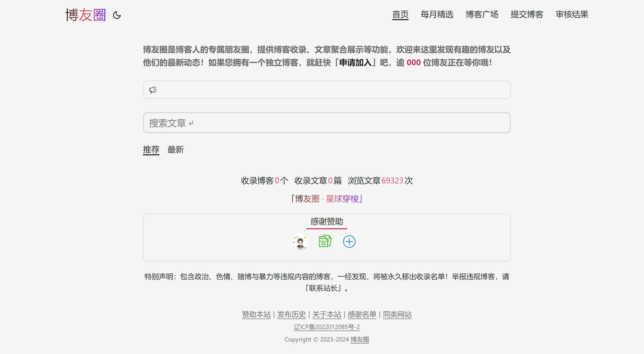The height and width of the screenshot is (354, 644).
Task: Open 赞助本站 footer link
Action: [256, 314]
